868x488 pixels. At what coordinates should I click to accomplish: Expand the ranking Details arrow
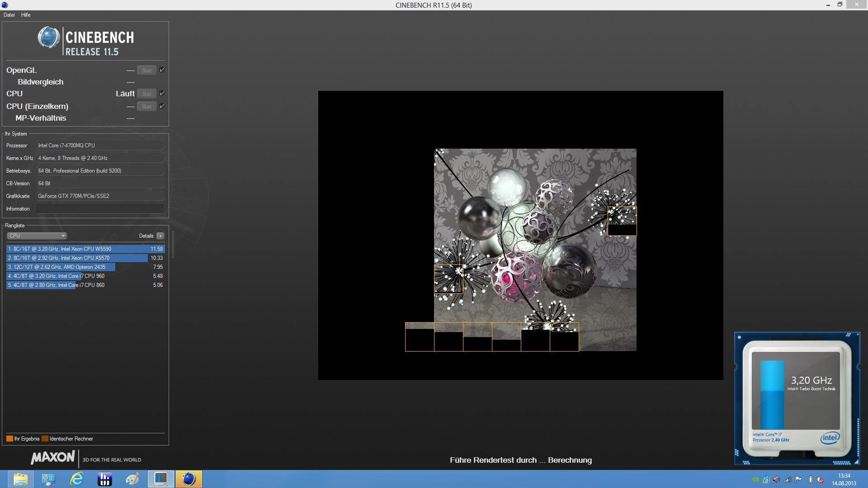(160, 236)
